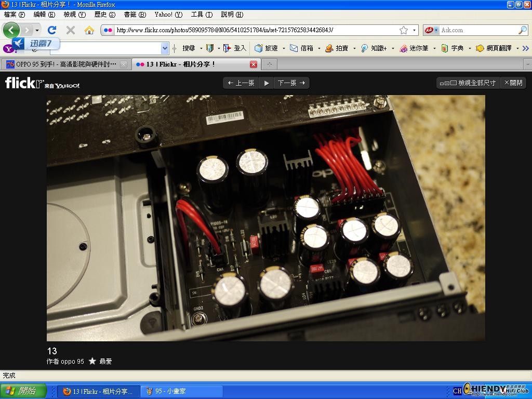Click the green Back navigation arrow
The width and height of the screenshot is (532, 399).
tap(11, 30)
